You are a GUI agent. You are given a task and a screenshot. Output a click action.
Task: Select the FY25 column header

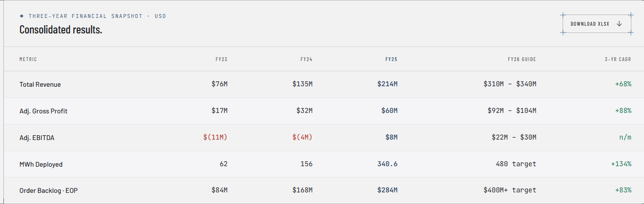pos(391,59)
